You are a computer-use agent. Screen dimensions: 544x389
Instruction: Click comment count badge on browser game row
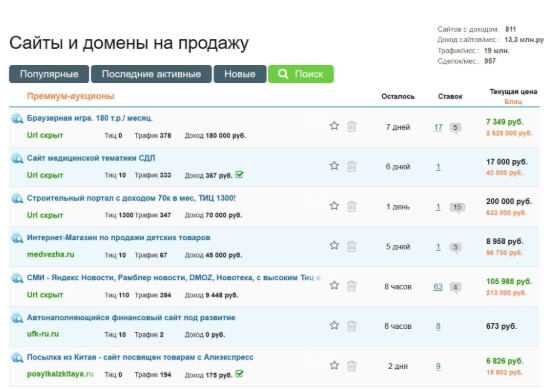455,128
